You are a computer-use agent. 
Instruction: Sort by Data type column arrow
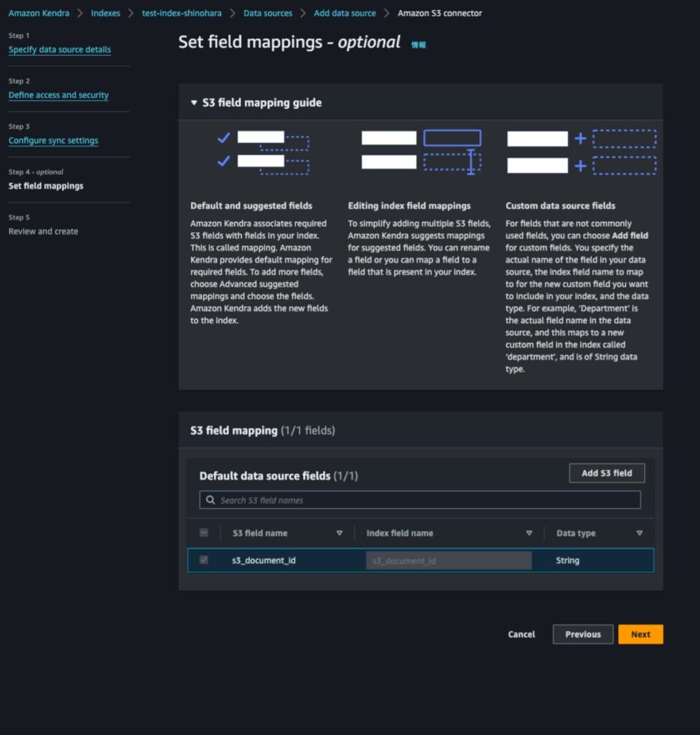coord(639,533)
